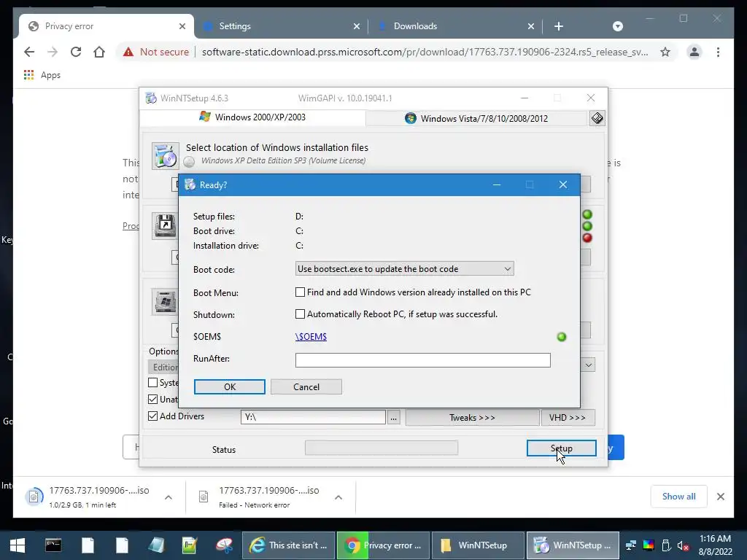
Task: Click the Not secure warning indicator
Action: [x=156, y=52]
